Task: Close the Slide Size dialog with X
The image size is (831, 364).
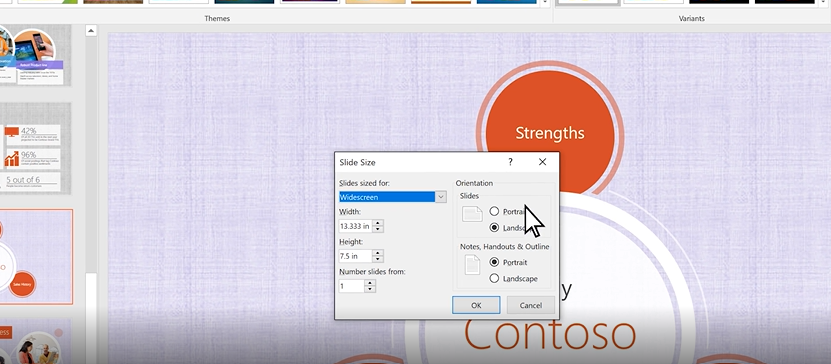Action: (x=542, y=162)
